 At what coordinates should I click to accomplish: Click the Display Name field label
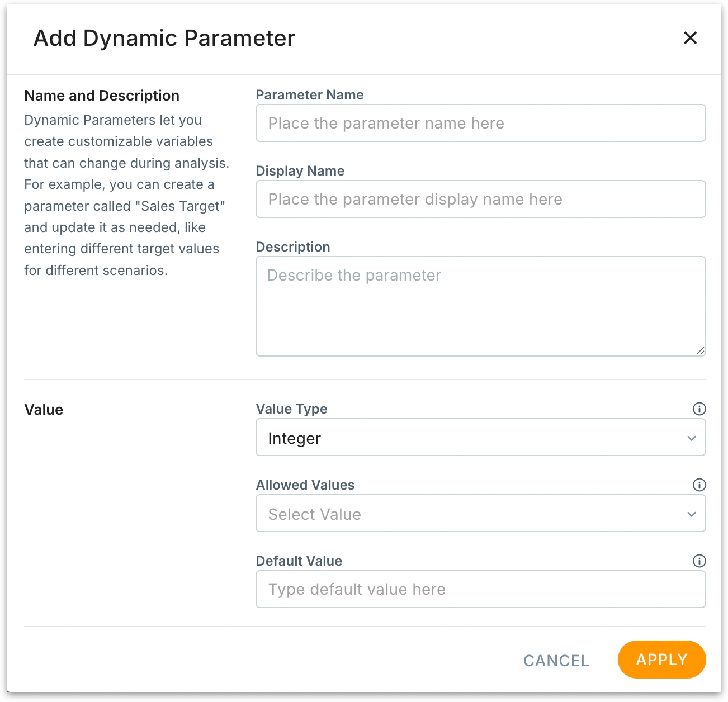pyautogui.click(x=300, y=171)
